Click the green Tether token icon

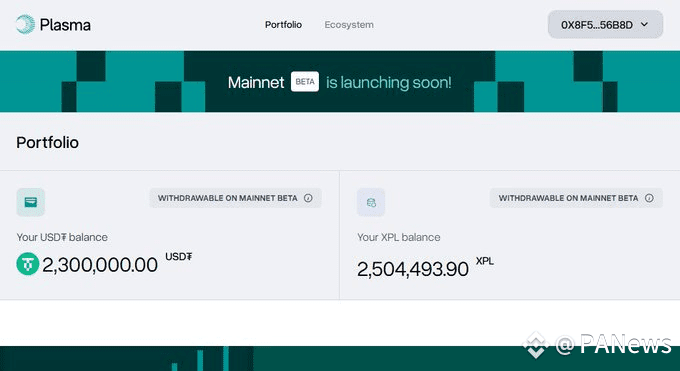[28, 264]
